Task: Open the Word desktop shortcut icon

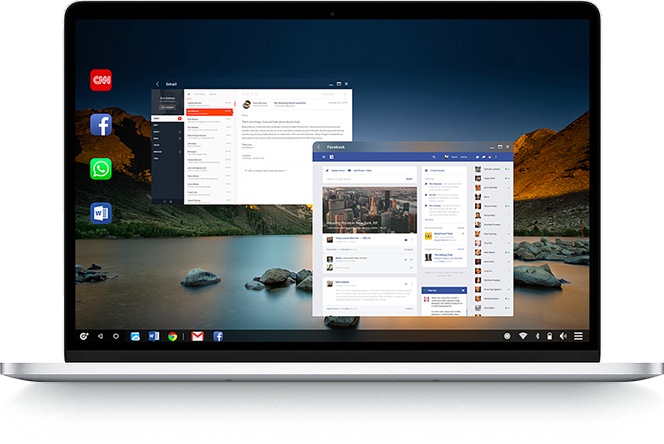Action: click(101, 212)
